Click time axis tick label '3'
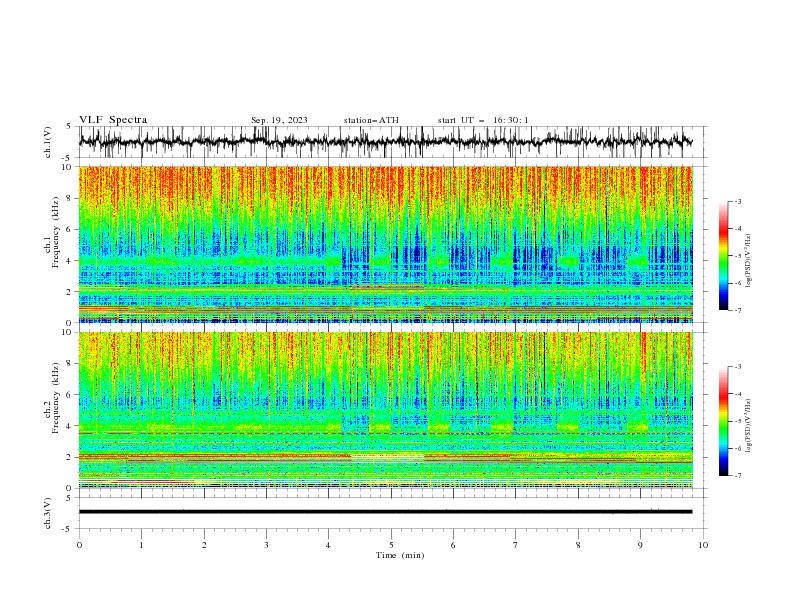This screenshot has width=792, height=612. [x=266, y=545]
